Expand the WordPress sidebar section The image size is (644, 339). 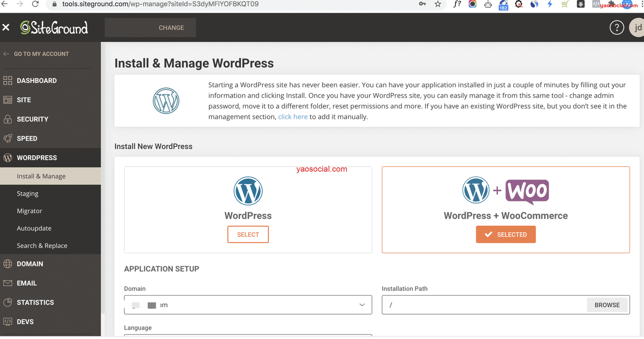click(37, 158)
